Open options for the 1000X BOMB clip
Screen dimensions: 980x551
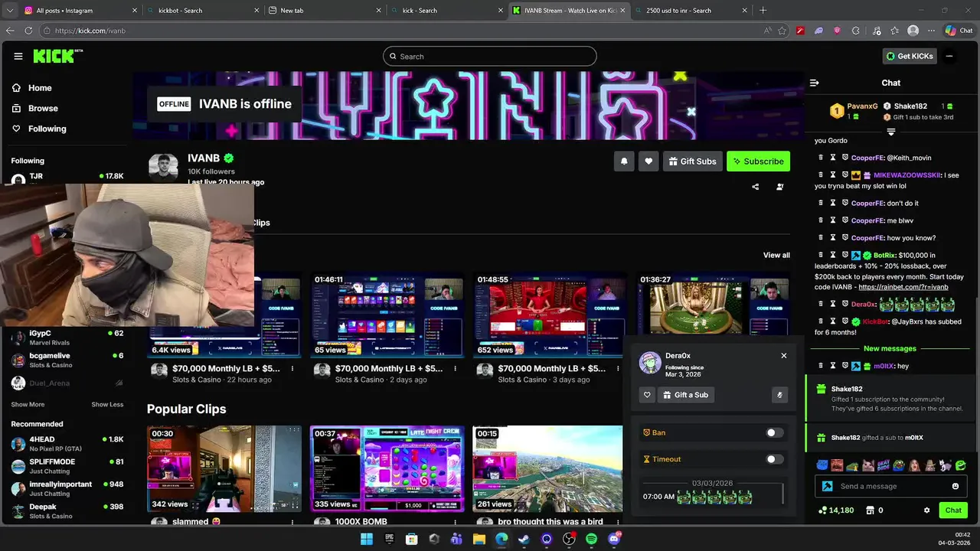(455, 522)
